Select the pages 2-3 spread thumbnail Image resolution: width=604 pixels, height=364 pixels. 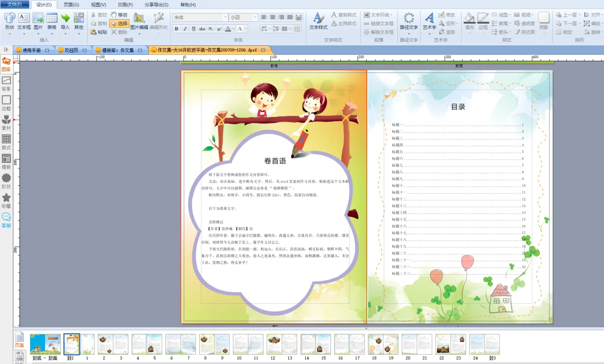click(113, 344)
